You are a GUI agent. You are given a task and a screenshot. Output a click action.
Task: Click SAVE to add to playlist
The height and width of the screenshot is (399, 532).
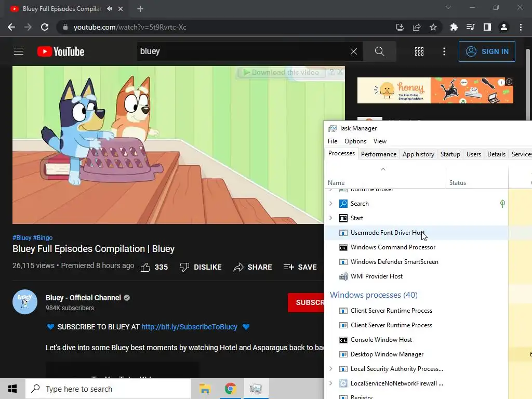pyautogui.click(x=300, y=268)
